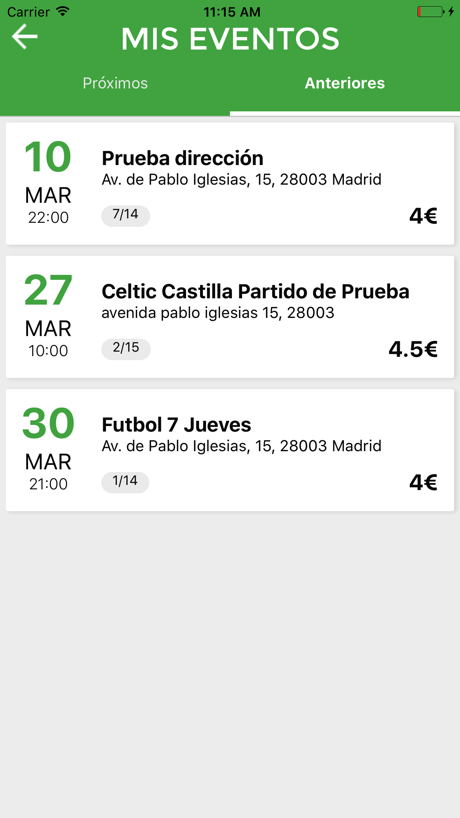Open Celtic Castilla Partido de Prueba event
This screenshot has height=818, width=460.
click(230, 317)
